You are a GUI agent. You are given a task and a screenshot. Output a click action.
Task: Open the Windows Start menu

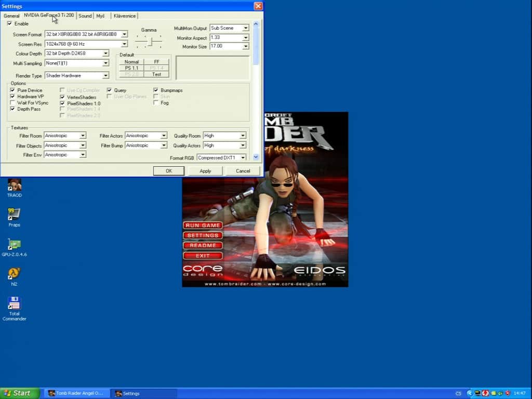pos(20,393)
